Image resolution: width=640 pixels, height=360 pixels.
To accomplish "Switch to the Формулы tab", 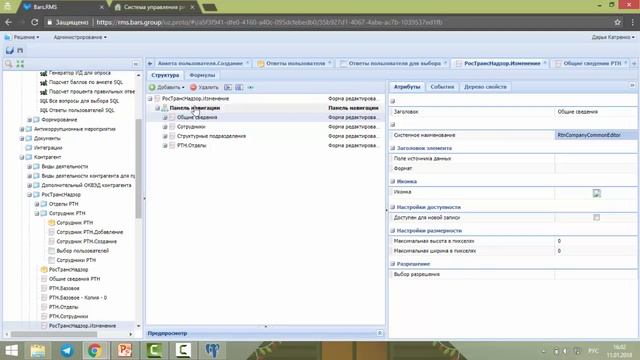I will tap(202, 75).
